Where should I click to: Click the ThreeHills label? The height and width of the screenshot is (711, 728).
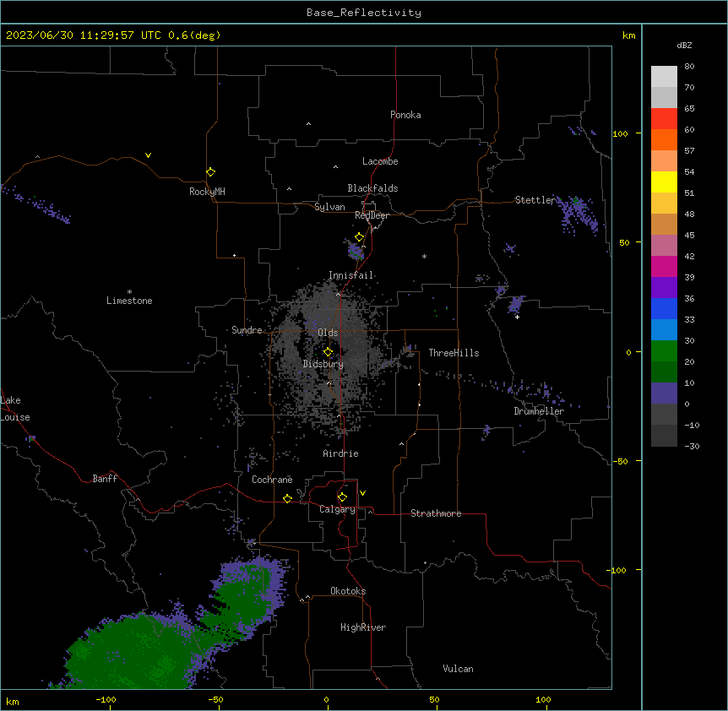pos(454,353)
